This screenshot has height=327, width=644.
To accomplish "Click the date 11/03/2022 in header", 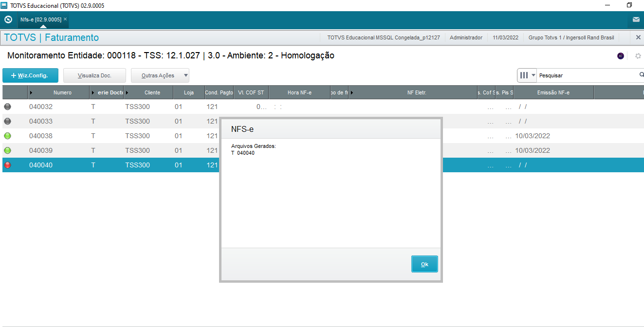I will pos(505,37).
